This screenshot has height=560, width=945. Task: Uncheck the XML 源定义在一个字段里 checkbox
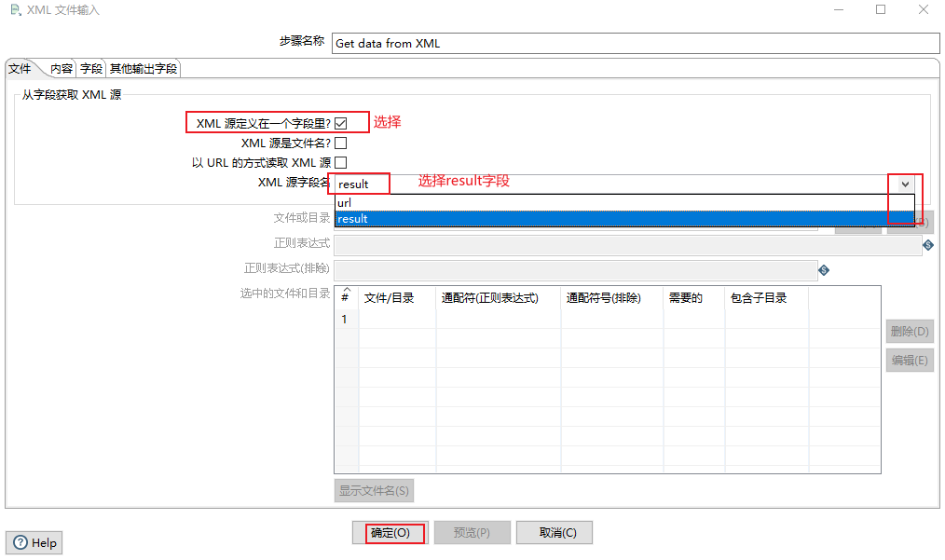pyautogui.click(x=340, y=122)
